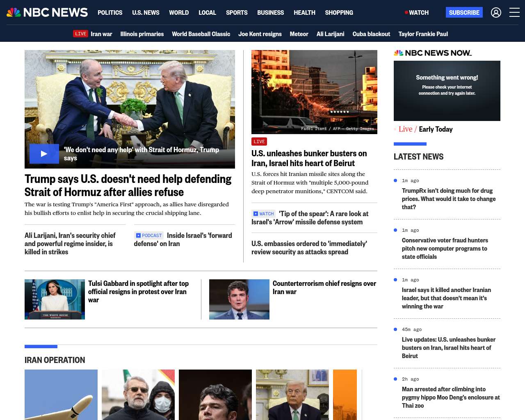
Task: Click the NBC News Now video player
Action: (447, 91)
